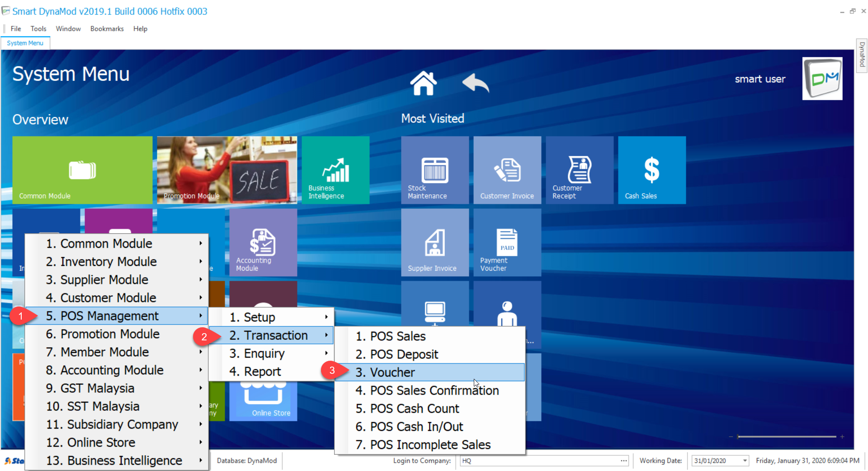Open the Window menu
868x471 pixels.
[x=68, y=28]
